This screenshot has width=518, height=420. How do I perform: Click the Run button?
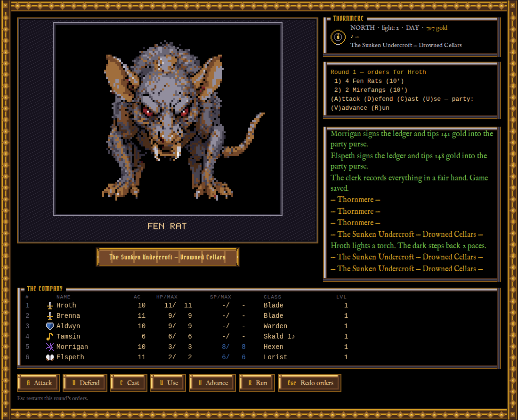[x=257, y=383]
